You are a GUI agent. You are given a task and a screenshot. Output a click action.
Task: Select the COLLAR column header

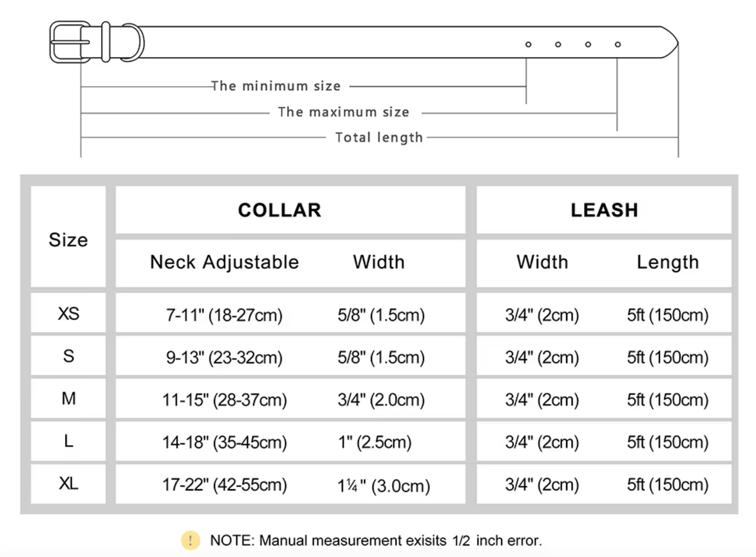(279, 210)
